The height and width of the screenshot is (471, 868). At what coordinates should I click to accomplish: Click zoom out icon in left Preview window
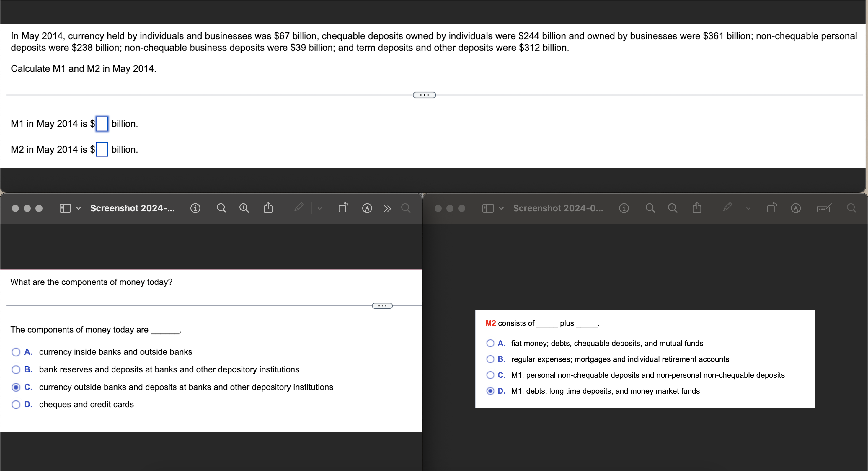point(221,208)
